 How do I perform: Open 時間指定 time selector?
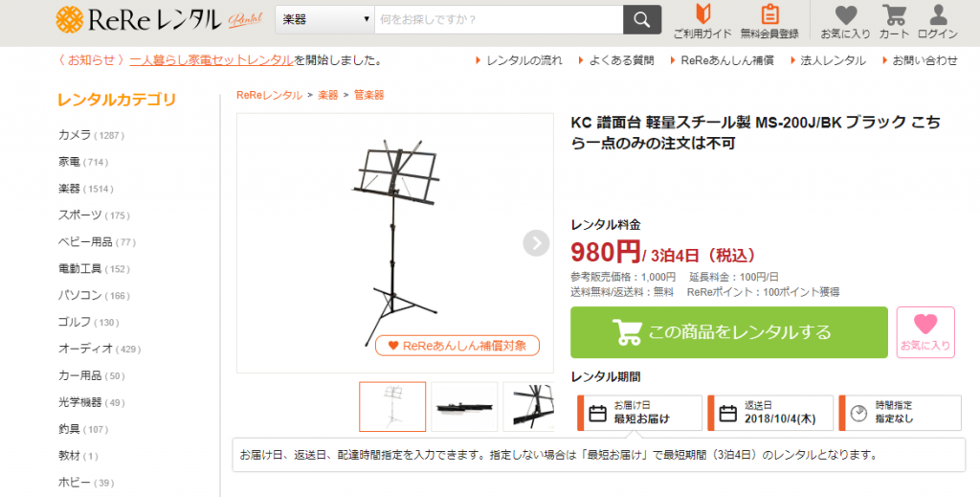900,413
